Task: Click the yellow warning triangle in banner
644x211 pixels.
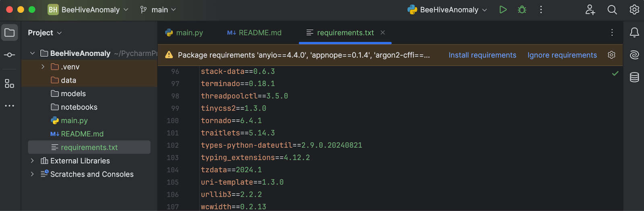Action: (x=169, y=55)
